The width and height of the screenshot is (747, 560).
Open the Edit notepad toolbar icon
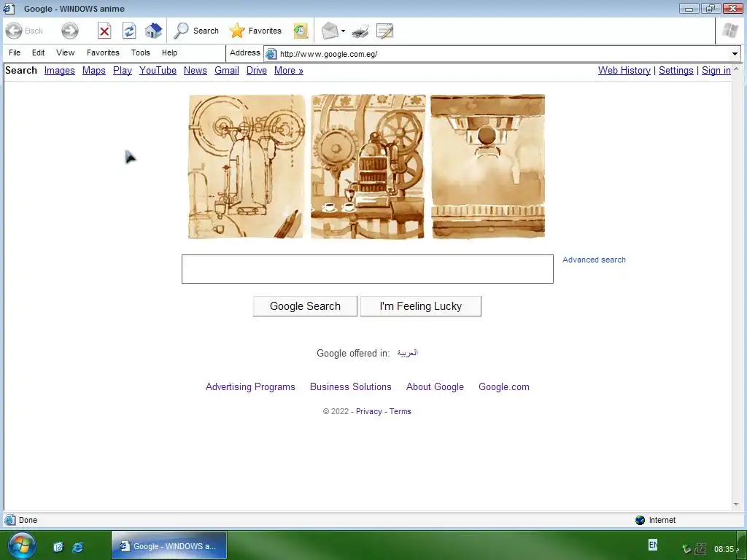pos(384,31)
